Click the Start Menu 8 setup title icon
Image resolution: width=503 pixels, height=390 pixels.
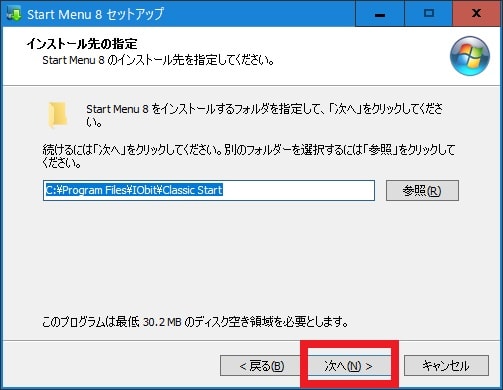[x=14, y=14]
